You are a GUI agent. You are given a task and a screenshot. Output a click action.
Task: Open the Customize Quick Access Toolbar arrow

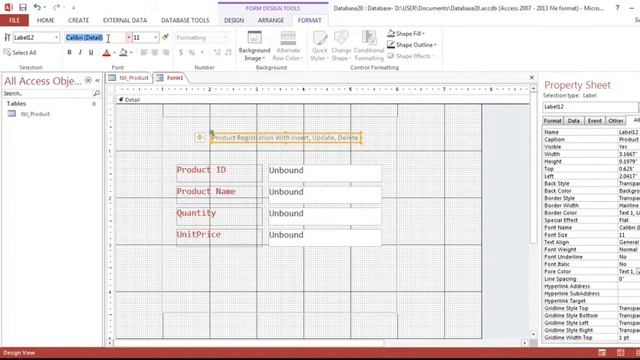73,7
